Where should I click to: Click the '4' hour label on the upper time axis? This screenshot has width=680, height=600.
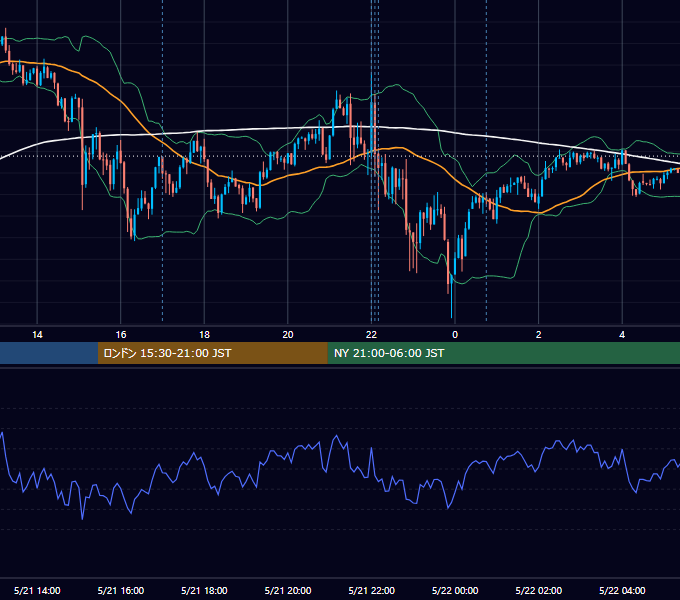(x=622, y=335)
